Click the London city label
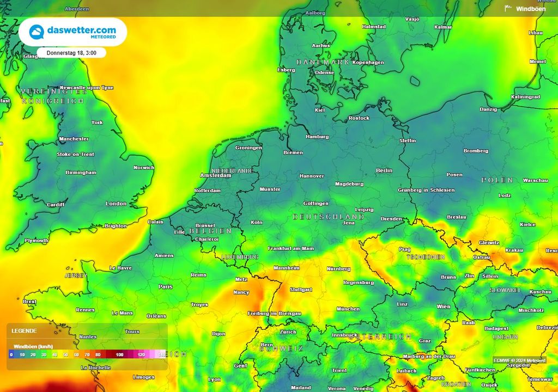This screenshot has width=558, height=392. pos(115,204)
